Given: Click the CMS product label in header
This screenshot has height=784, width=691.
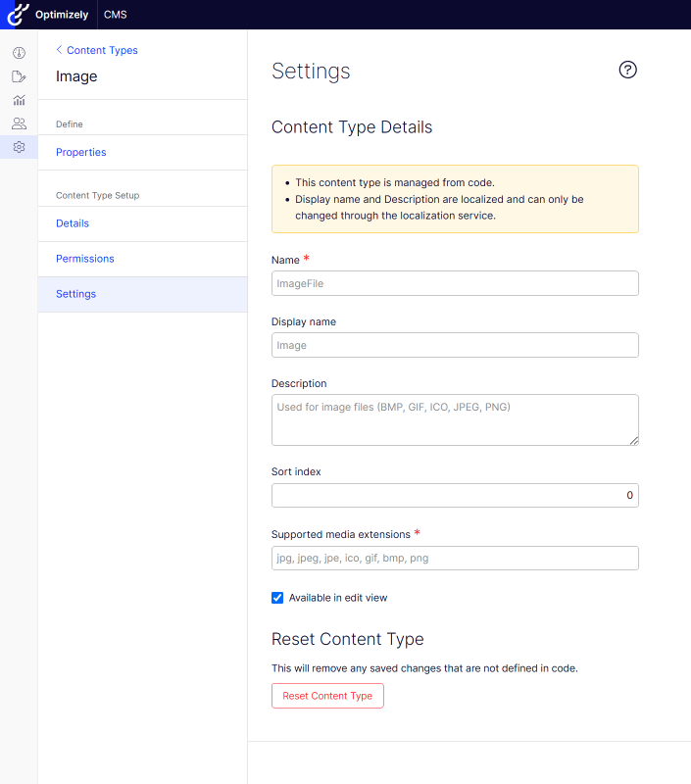Looking at the screenshot, I should tap(115, 15).
